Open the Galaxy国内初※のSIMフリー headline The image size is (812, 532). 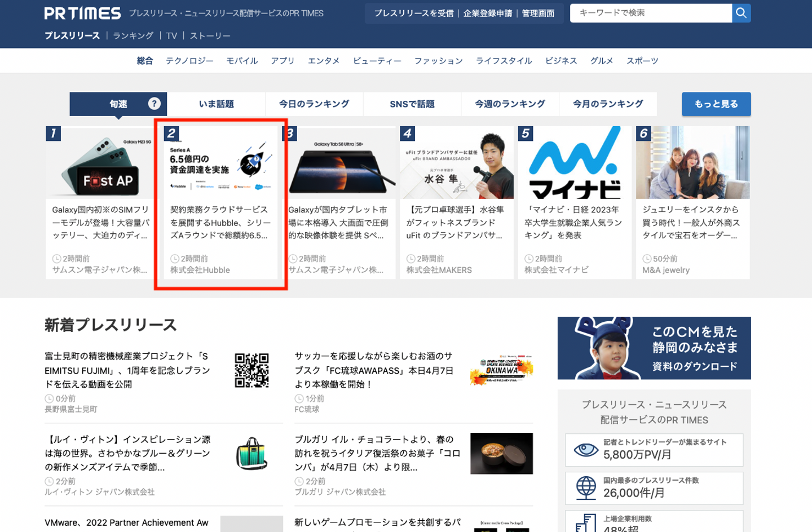click(x=101, y=223)
